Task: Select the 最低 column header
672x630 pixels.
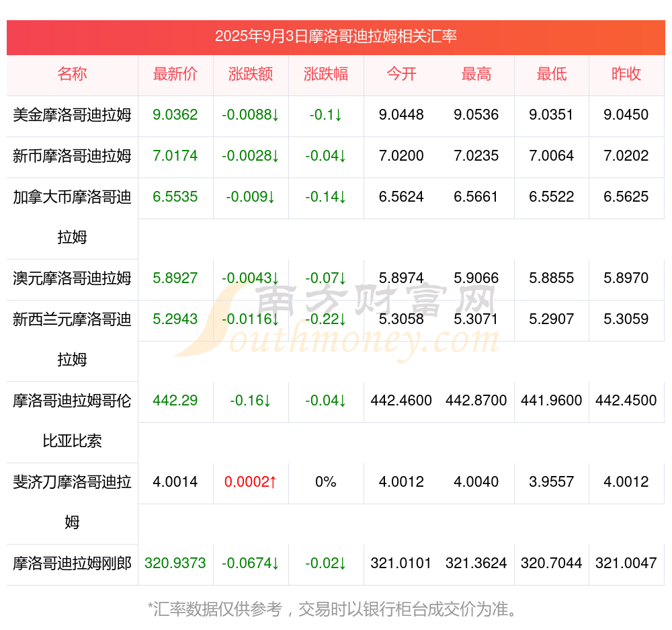Action: (x=552, y=74)
